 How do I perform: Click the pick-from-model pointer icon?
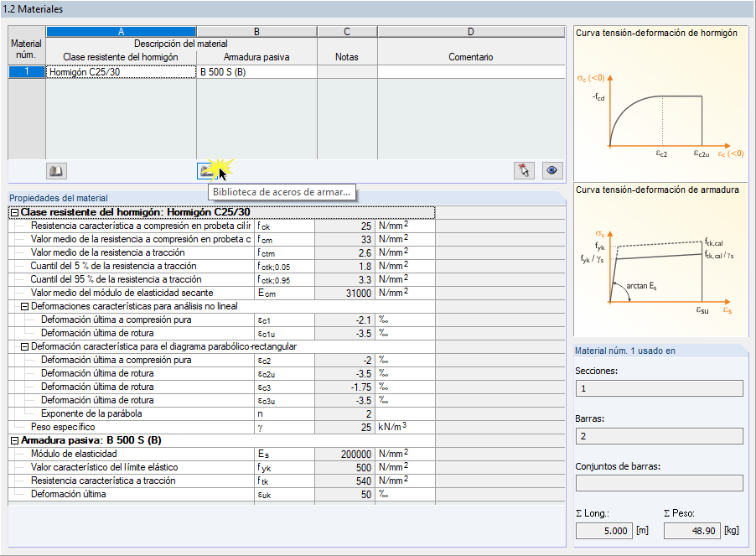click(x=524, y=171)
